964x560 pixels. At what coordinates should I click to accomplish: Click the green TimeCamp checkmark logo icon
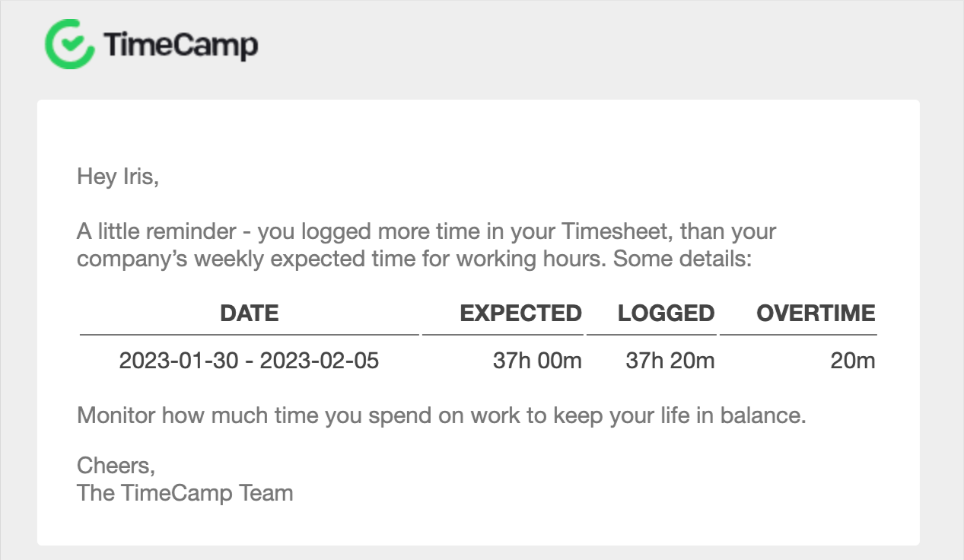(x=68, y=44)
